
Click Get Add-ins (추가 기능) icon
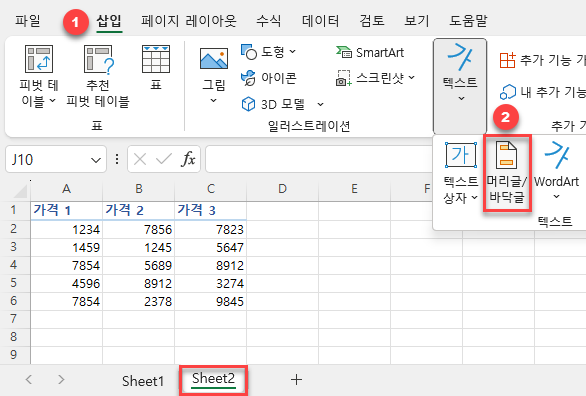508,60
